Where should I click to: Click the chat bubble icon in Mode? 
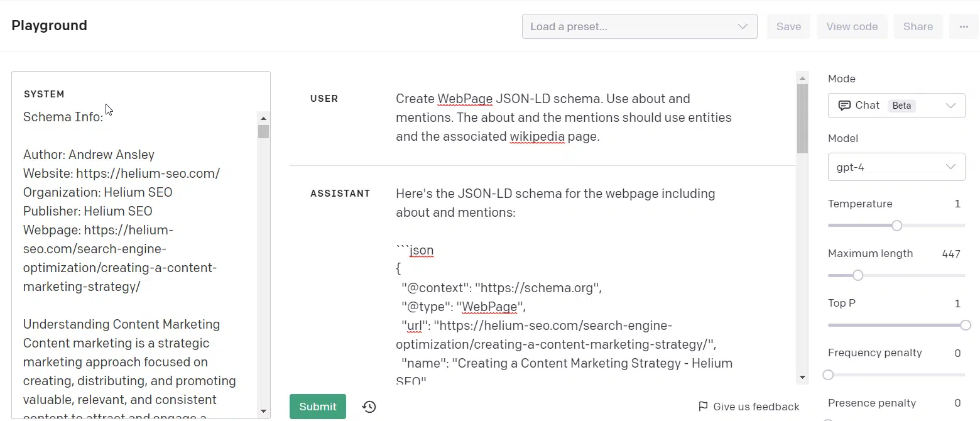(844, 106)
